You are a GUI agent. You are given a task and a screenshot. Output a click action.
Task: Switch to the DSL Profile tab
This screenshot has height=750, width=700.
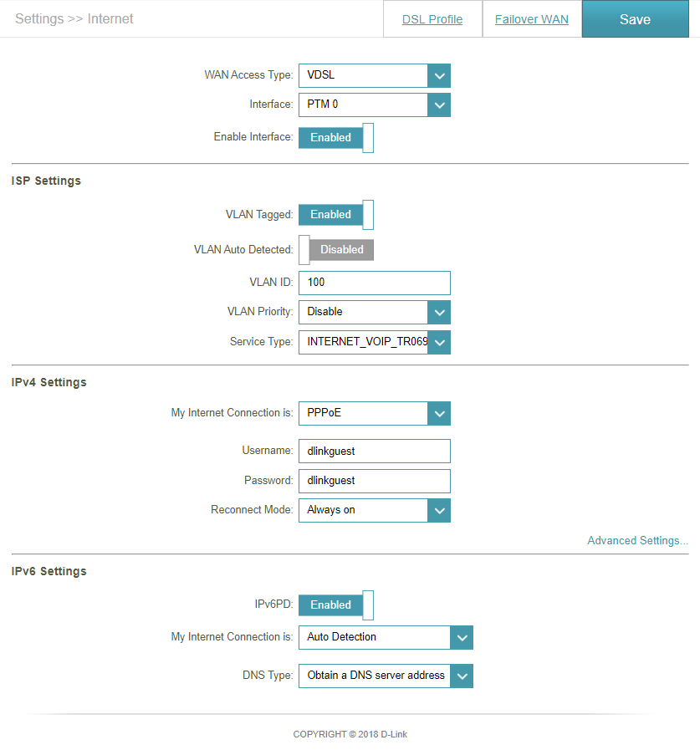(432, 19)
